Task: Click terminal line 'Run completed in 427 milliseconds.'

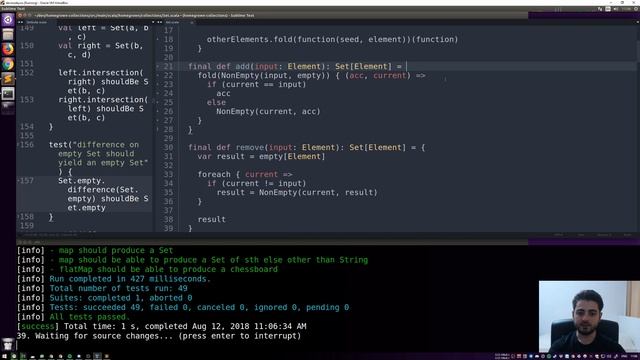Action: (130, 279)
